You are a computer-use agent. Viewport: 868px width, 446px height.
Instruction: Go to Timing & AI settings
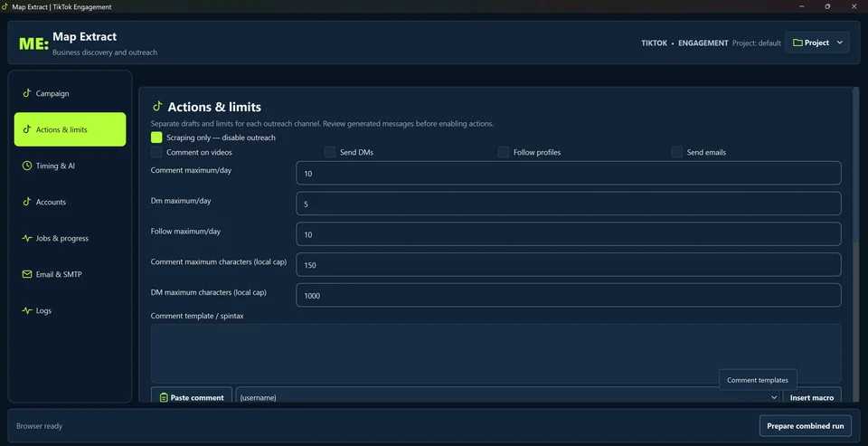[x=70, y=166]
